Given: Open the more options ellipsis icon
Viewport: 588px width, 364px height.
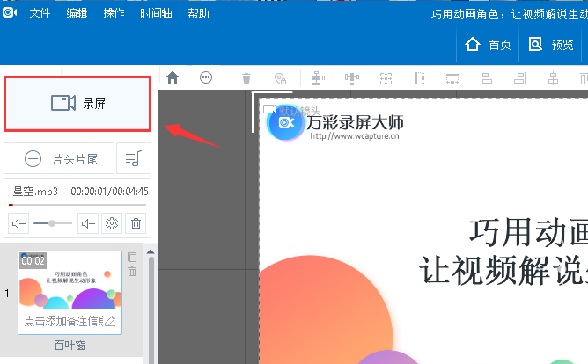Looking at the screenshot, I should [x=206, y=77].
